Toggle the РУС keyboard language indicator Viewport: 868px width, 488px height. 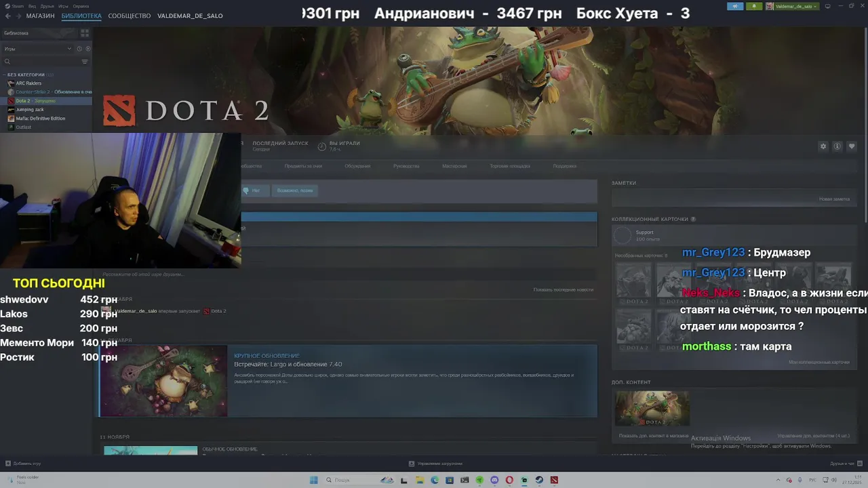(812, 480)
